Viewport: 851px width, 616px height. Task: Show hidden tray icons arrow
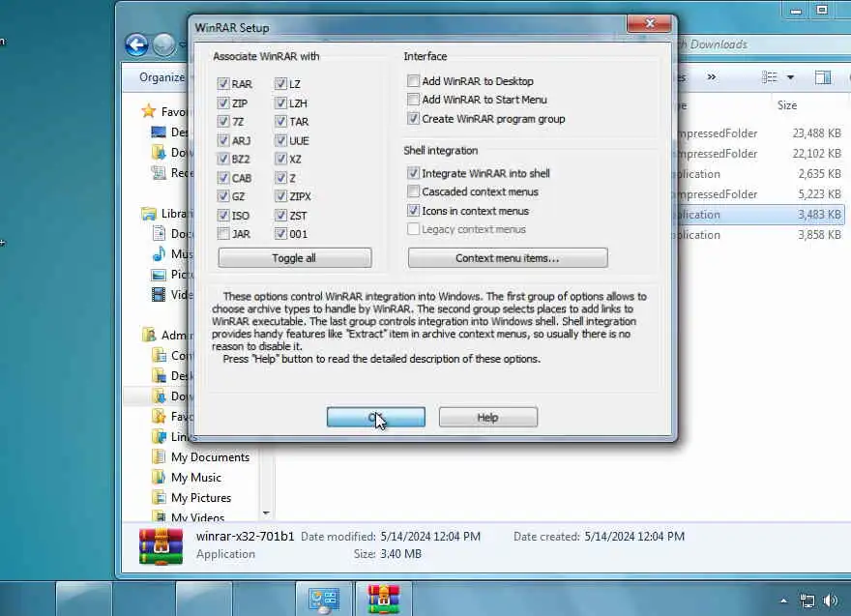coord(783,601)
